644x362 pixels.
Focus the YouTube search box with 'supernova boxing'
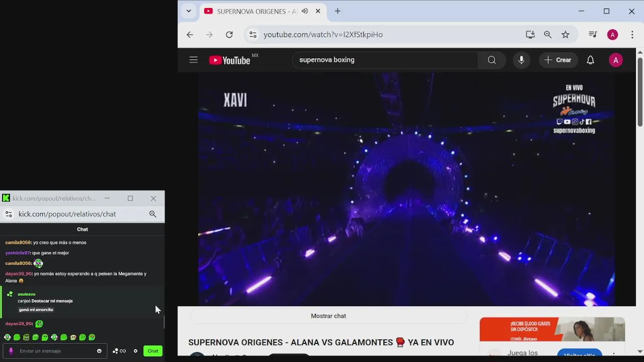coord(385,60)
